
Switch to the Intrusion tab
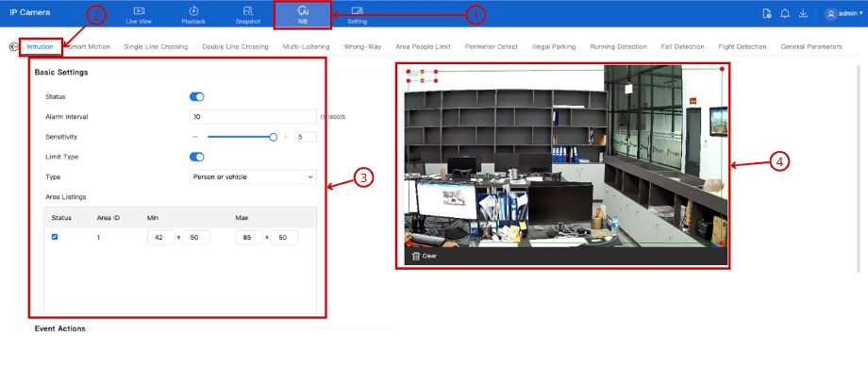click(x=40, y=47)
